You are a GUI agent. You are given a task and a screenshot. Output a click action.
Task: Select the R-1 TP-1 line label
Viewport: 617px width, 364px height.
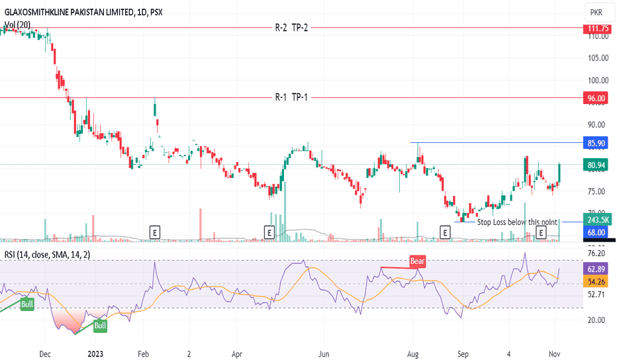click(x=291, y=97)
